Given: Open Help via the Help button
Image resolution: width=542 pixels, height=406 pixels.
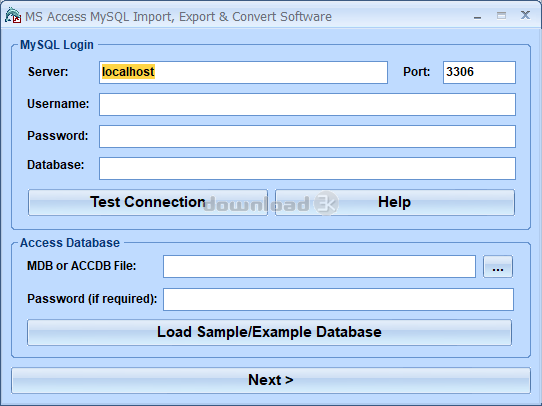Looking at the screenshot, I should 395,202.
